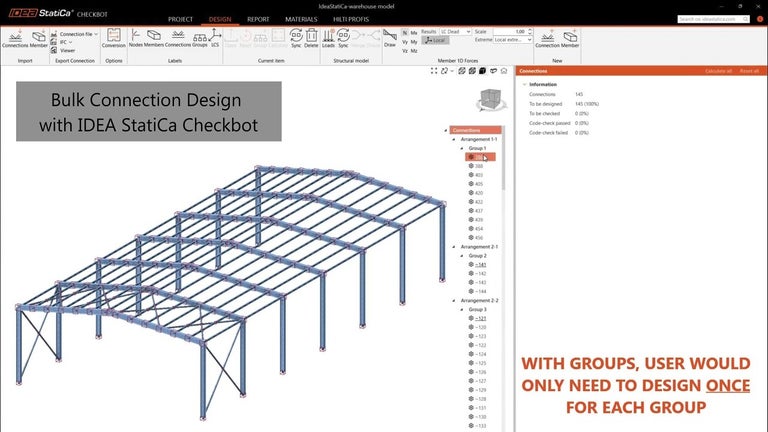Sync the structural model
Screen dimensions: 768x432
click(x=343, y=39)
